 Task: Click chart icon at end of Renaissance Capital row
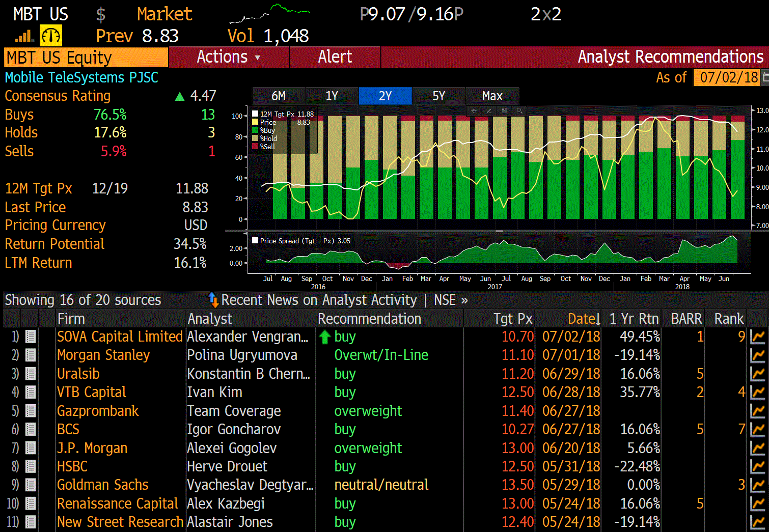click(758, 504)
